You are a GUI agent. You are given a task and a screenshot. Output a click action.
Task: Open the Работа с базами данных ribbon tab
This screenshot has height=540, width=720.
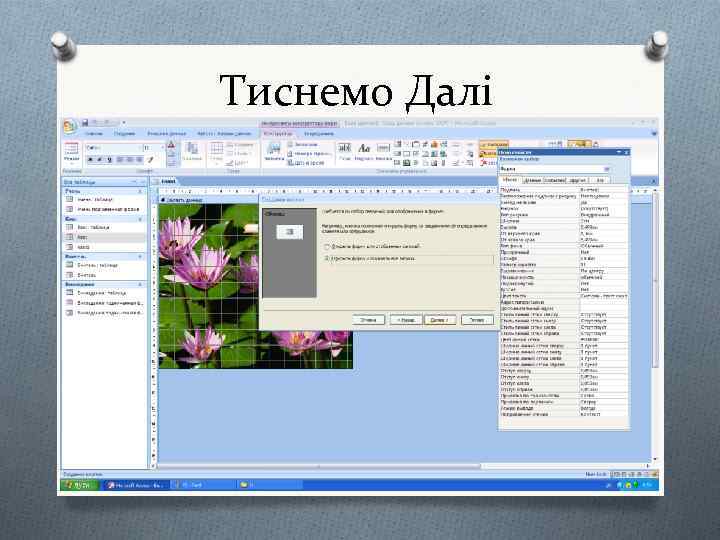coord(224,134)
